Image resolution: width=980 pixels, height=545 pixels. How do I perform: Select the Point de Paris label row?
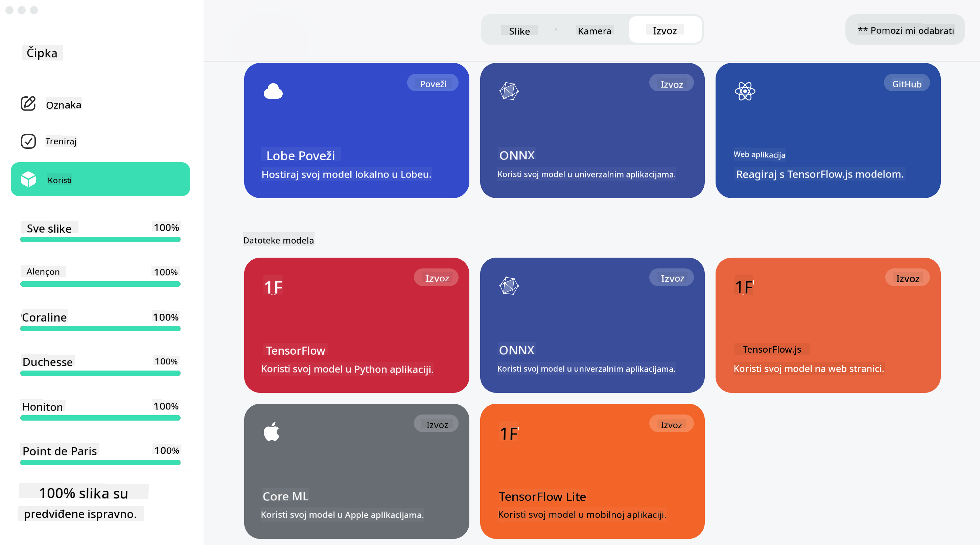pyautogui.click(x=60, y=451)
